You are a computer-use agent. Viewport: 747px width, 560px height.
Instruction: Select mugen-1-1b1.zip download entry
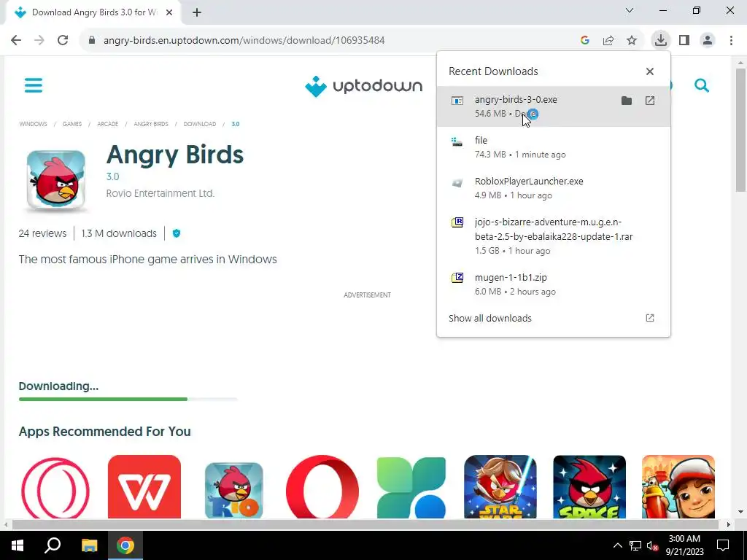(x=553, y=284)
